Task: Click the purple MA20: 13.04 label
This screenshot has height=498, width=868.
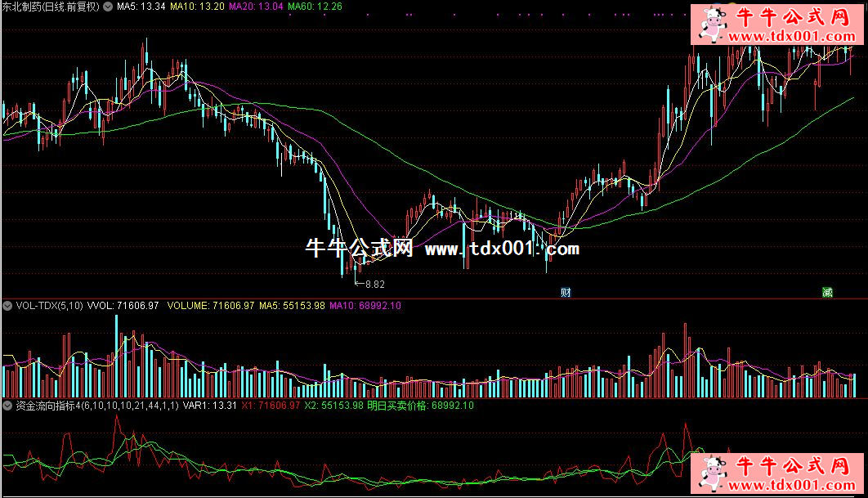Action: click(256, 7)
